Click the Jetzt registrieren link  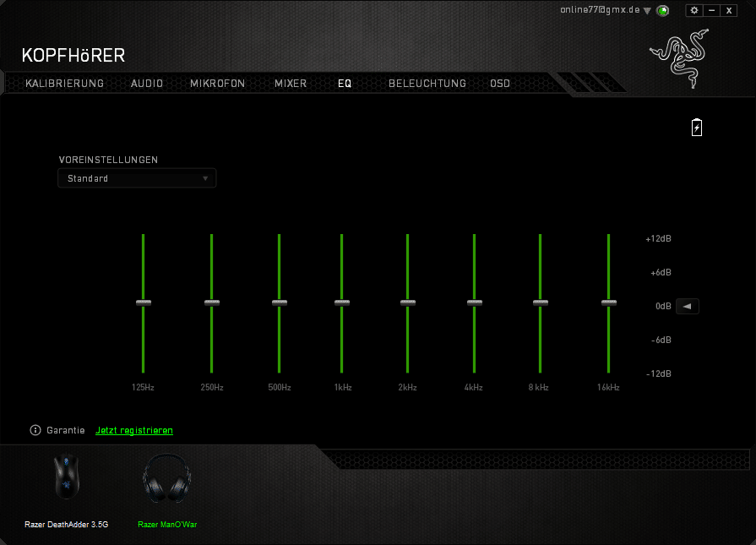pyautogui.click(x=134, y=431)
